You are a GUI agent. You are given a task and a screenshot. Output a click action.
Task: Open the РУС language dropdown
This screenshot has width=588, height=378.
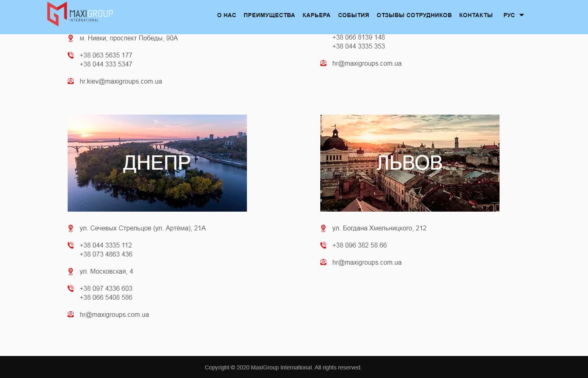pos(513,15)
